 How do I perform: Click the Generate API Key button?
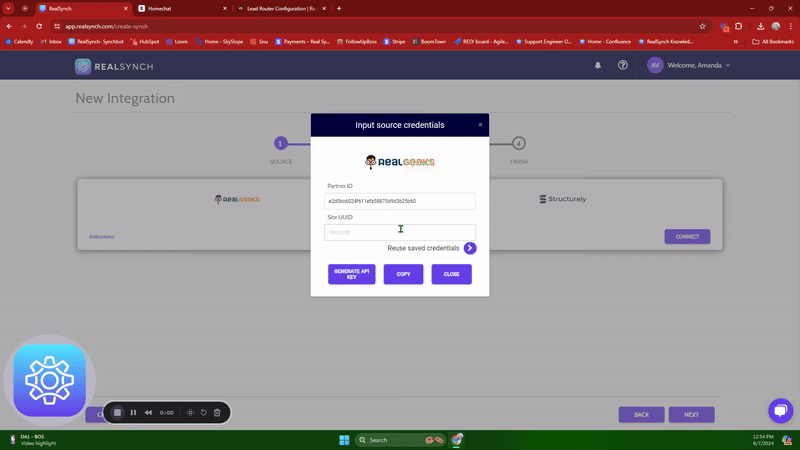(x=352, y=274)
